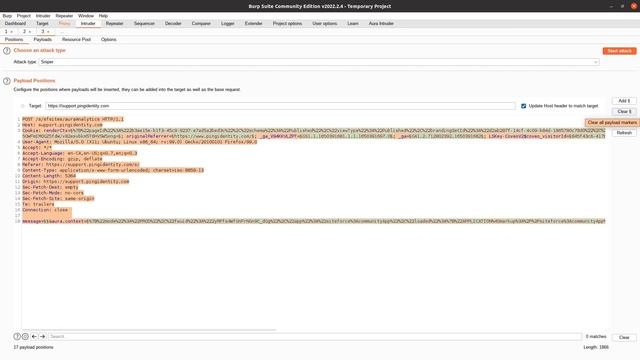Click the Accept-Language header line
Image resolution: width=640 pixels, height=360 pixels.
(x=80, y=153)
